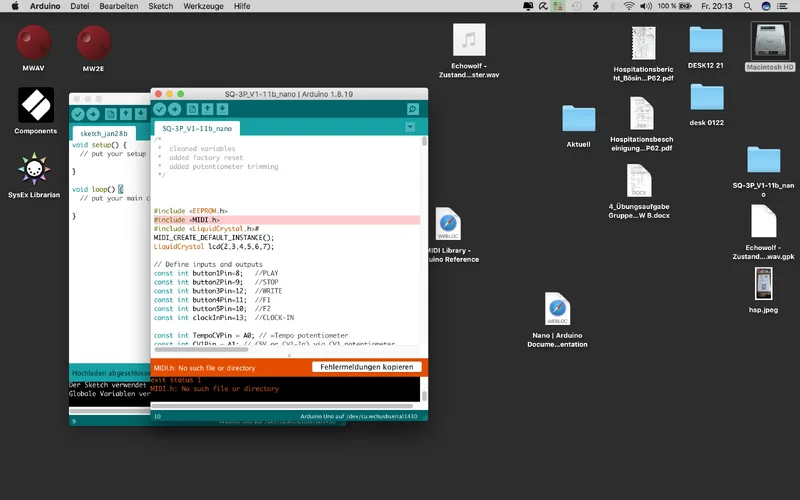Open SysEx Librarian desktop icon

point(35,170)
